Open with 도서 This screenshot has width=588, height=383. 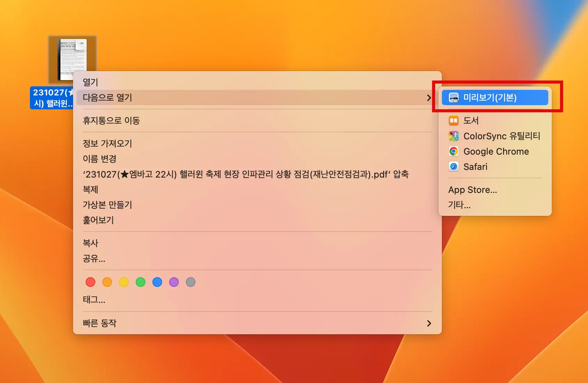pos(495,121)
